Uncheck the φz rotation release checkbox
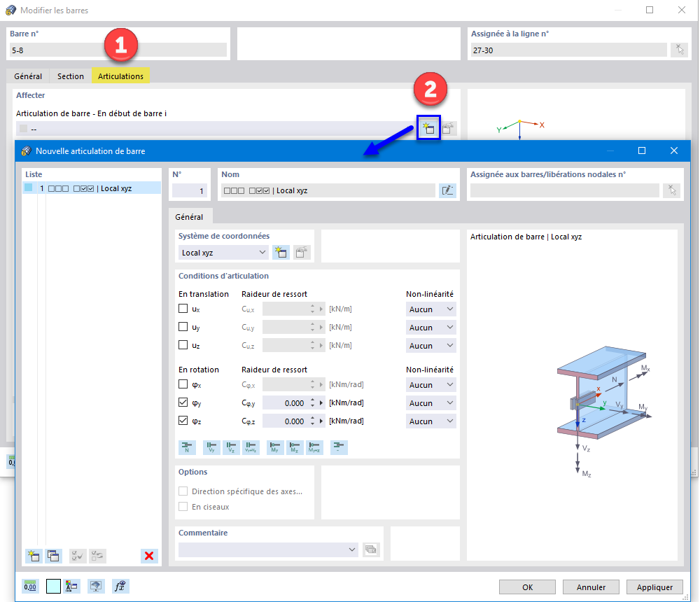Screen dimensions: 700x602 click(183, 420)
